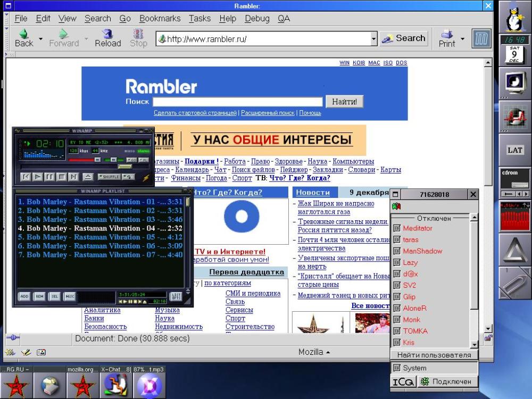Open the mozilla.org minimized window star icon
Image resolution: width=532 pixels, height=399 pixels.
pos(82,386)
